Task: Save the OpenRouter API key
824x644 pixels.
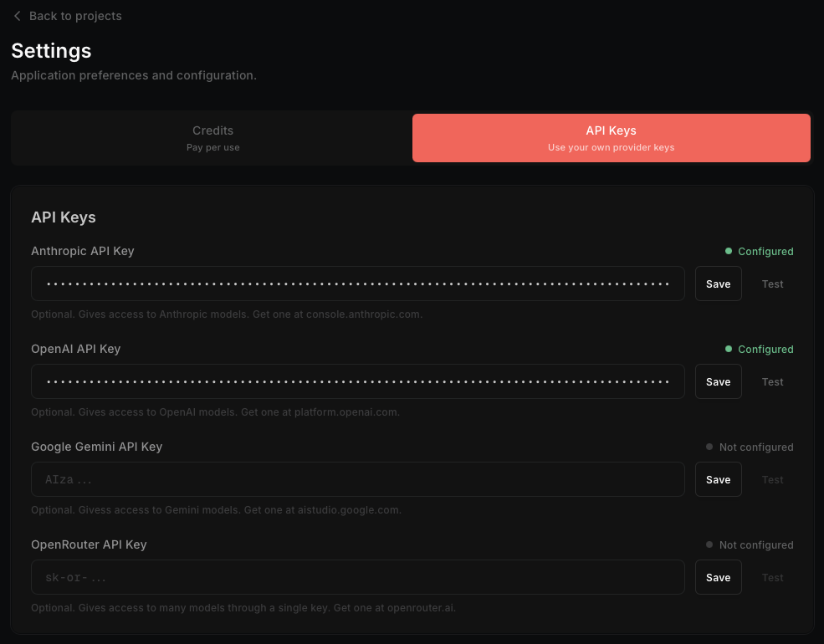Action: 719,577
